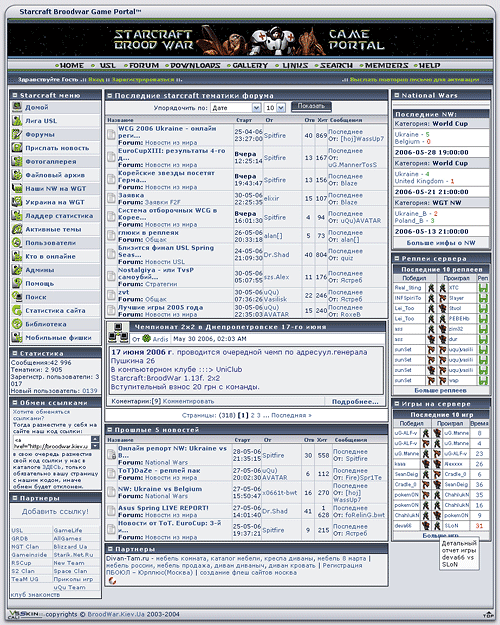Click the Статистика сайта icon
This screenshot has height=625, width=500.
coord(17,310)
